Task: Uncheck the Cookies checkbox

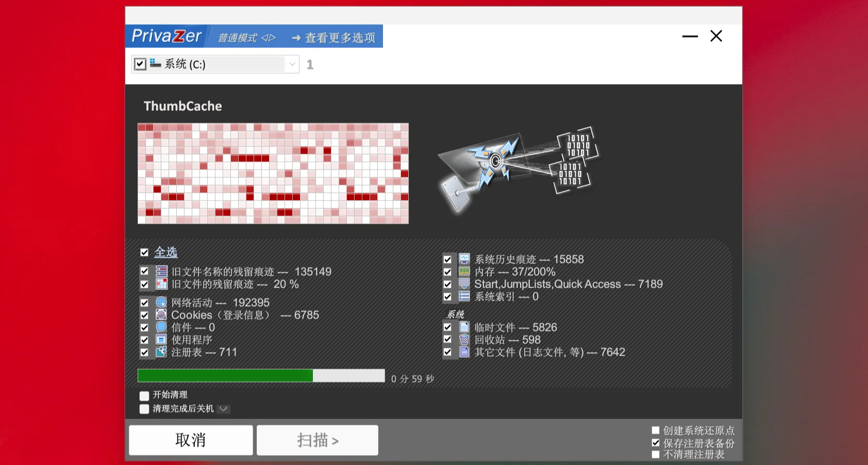Action: [x=144, y=315]
